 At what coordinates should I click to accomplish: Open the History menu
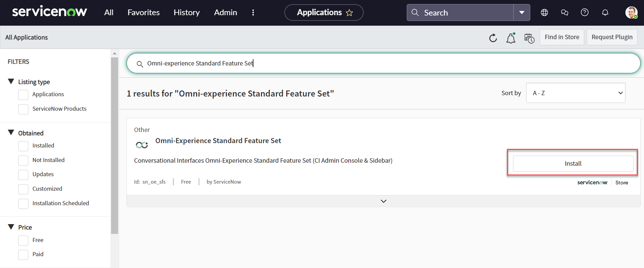tap(187, 12)
